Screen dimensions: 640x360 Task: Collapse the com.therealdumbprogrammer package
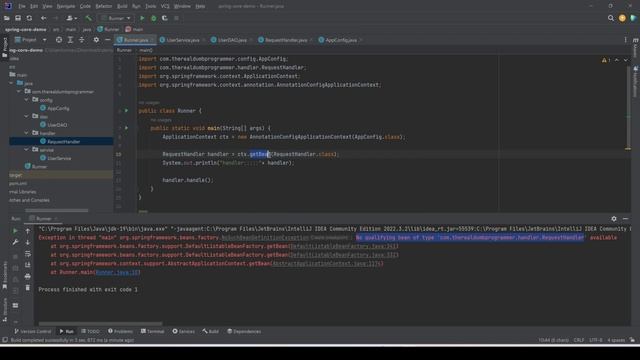[x=19, y=91]
